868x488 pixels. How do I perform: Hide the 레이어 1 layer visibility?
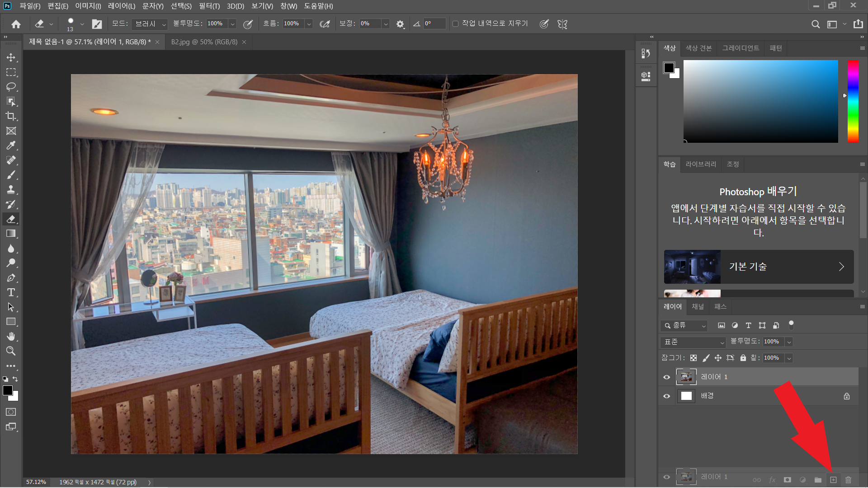[666, 377]
